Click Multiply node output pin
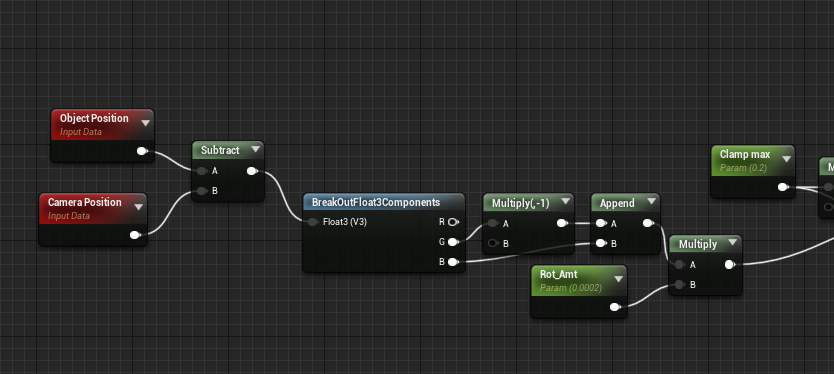This screenshot has height=374, width=834. 730,264
